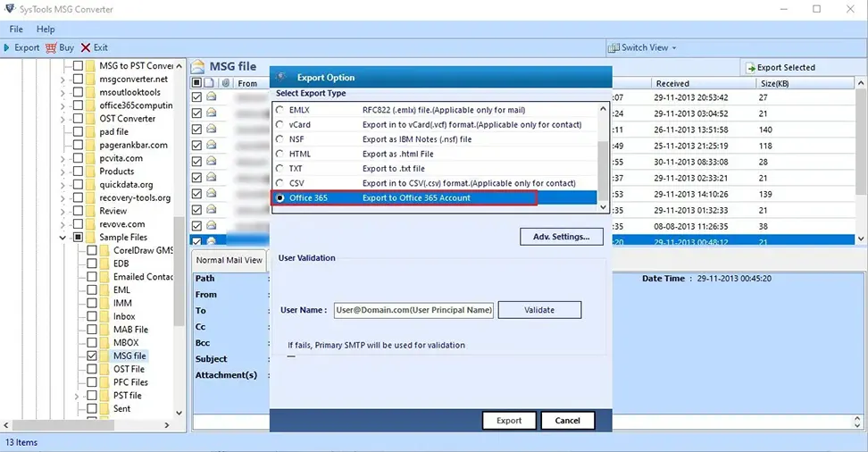868x452 pixels.
Task: Click the SysTools app logo in title bar
Action: [10, 9]
